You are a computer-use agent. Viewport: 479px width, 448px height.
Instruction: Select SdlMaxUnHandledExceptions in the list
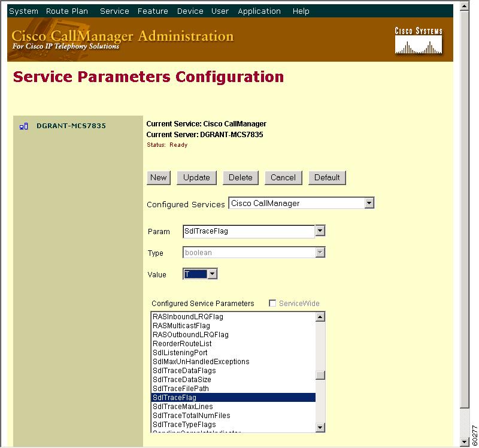pyautogui.click(x=234, y=362)
